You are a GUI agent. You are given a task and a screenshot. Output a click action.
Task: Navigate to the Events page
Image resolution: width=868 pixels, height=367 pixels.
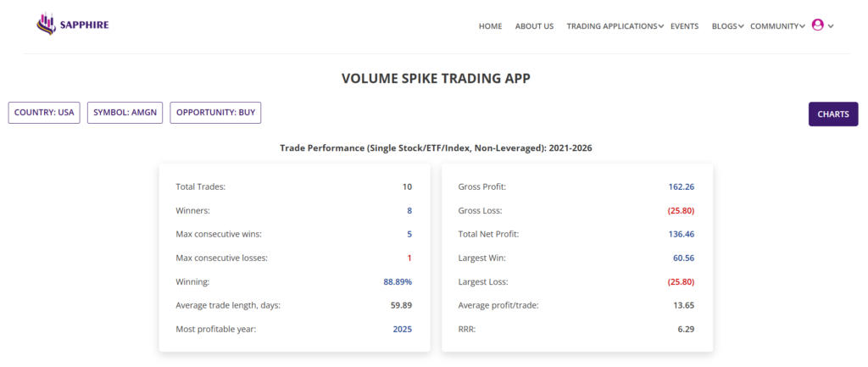point(684,26)
